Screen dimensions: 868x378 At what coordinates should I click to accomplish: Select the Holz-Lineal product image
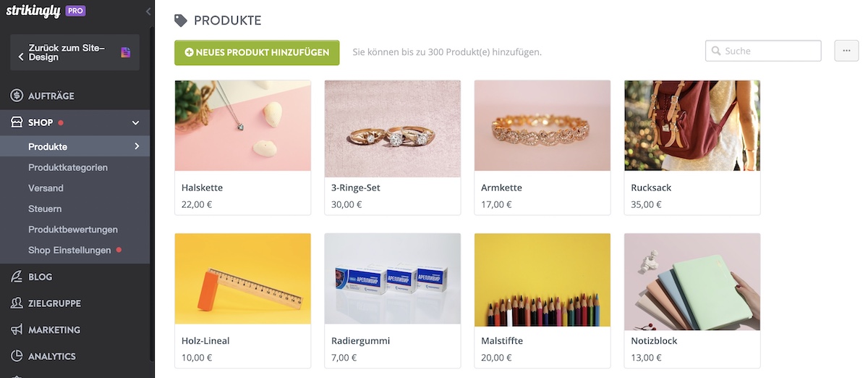click(243, 279)
